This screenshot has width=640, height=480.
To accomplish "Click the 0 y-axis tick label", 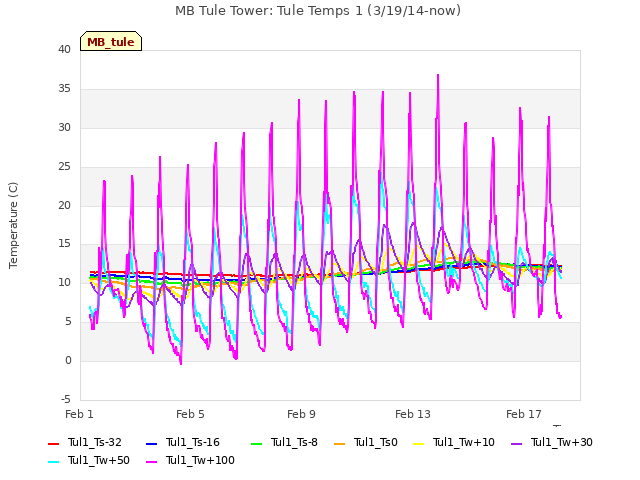I will [68, 360].
